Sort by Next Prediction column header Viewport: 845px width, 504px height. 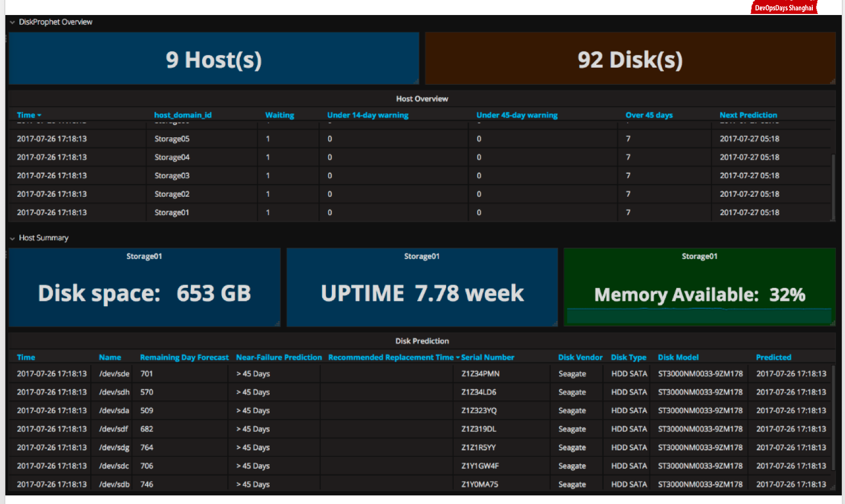[x=748, y=115]
